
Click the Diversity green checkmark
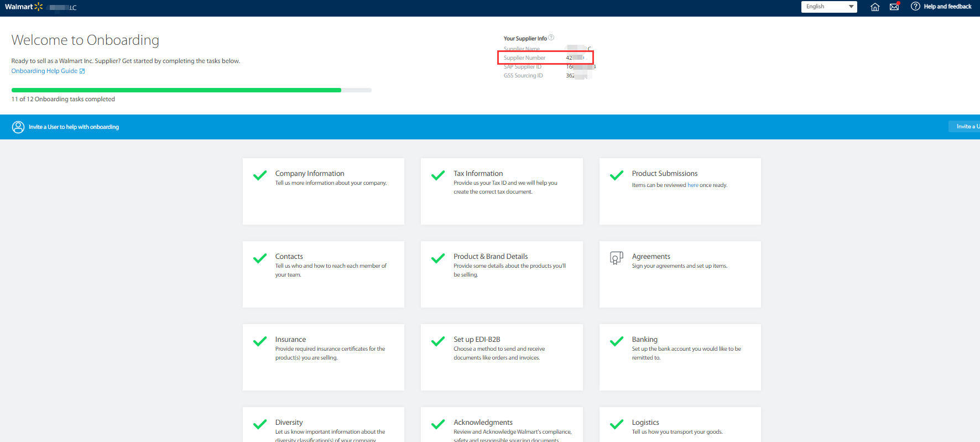(x=260, y=425)
